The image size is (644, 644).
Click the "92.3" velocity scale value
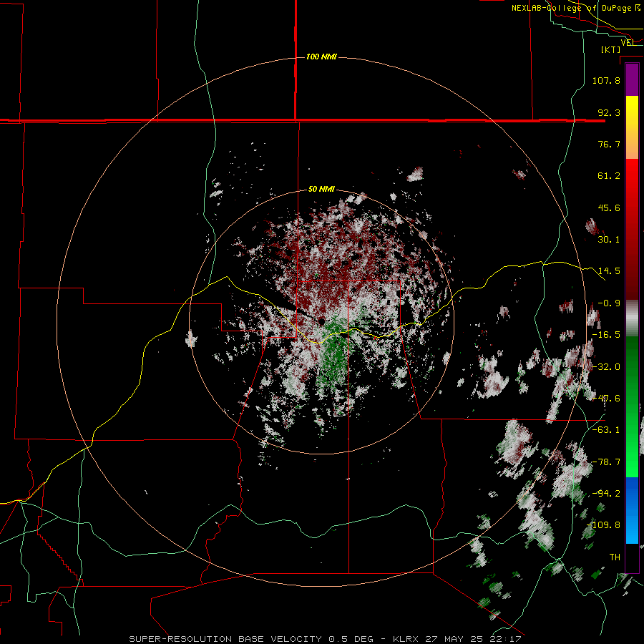609,112
